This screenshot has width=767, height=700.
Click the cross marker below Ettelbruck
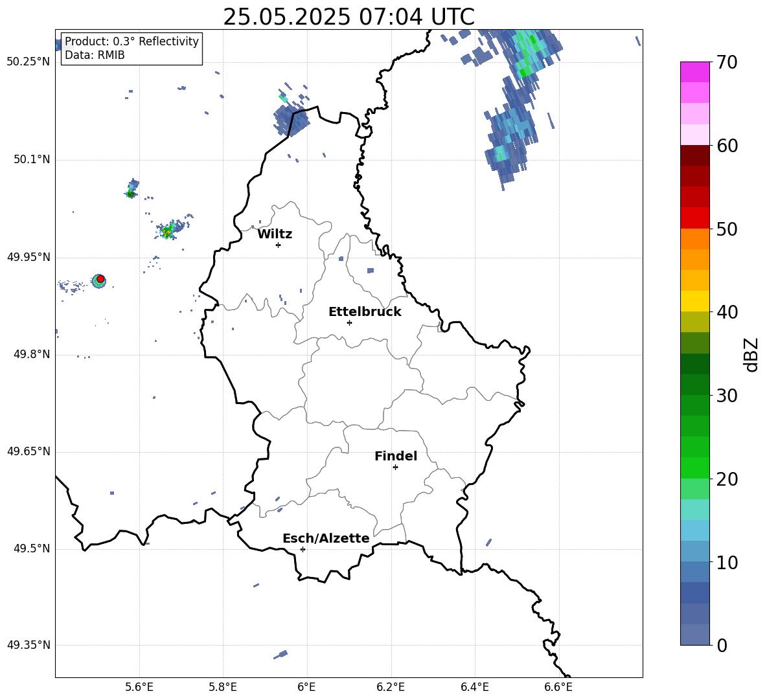point(349,322)
